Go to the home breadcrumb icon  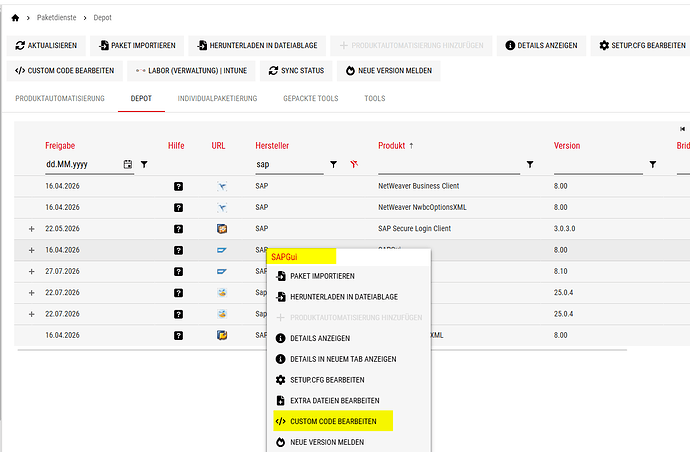click(15, 18)
